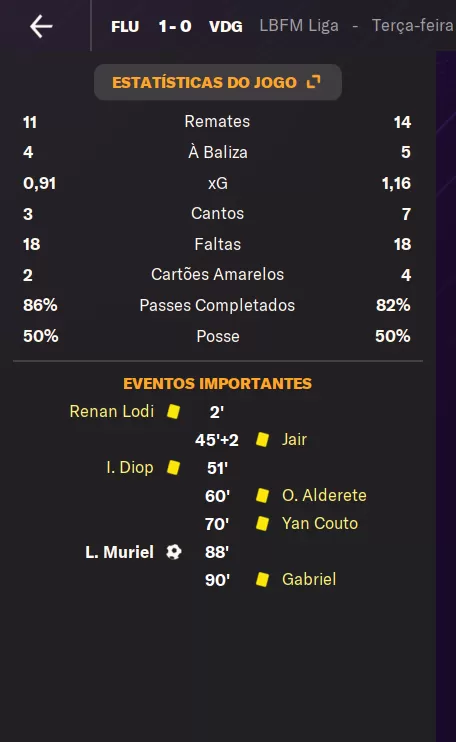
Task: Open the Estatísticas do Jogo button
Action: pyautogui.click(x=218, y=82)
